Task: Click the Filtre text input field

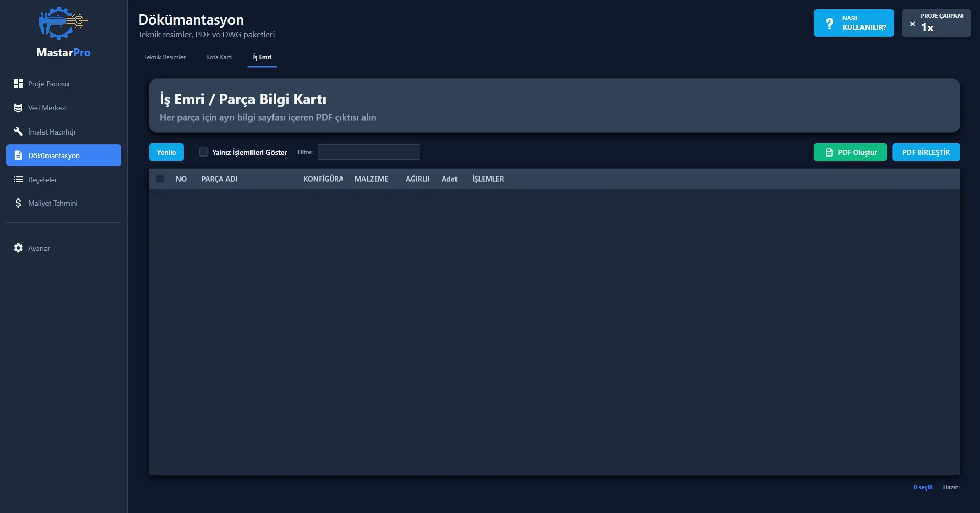Action: pyautogui.click(x=369, y=152)
